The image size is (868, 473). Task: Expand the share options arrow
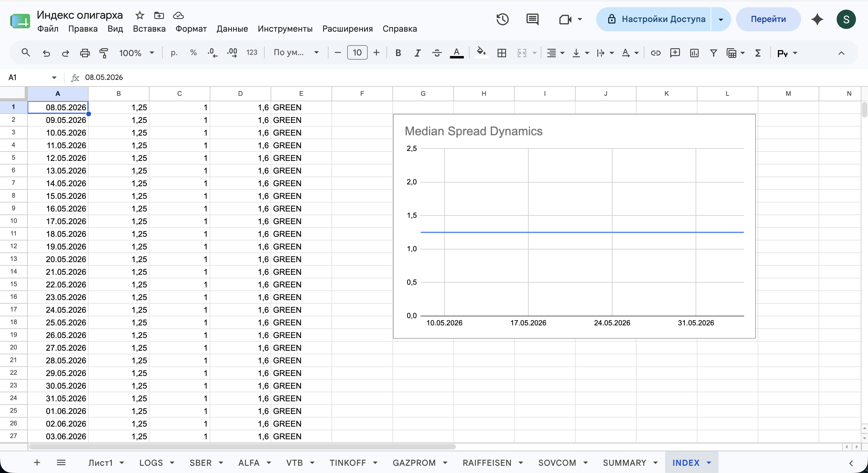point(721,19)
